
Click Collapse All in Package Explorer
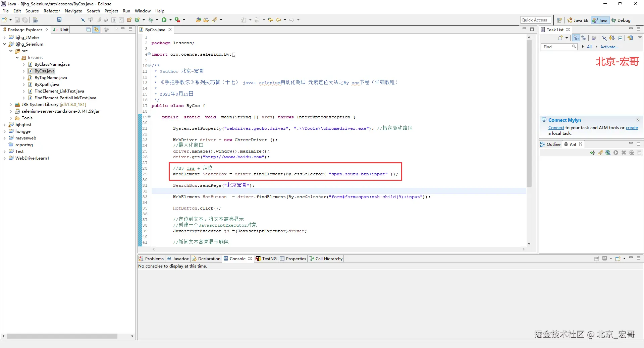click(89, 30)
